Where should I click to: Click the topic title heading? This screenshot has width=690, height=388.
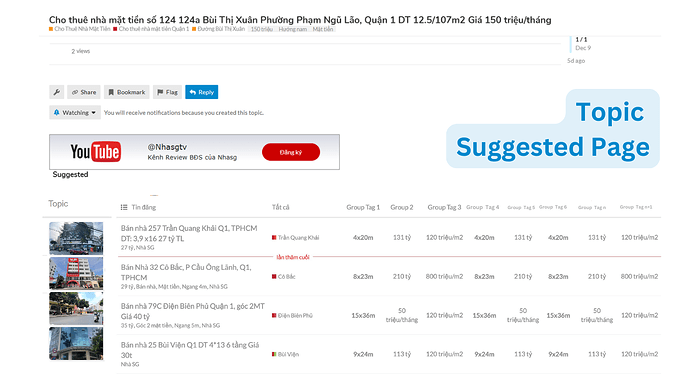[300, 20]
